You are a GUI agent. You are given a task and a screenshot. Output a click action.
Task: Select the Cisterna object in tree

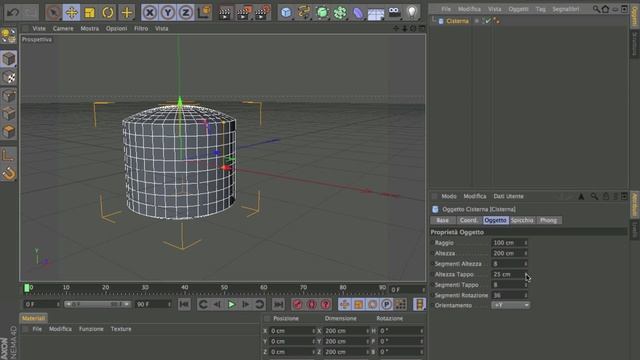point(457,21)
